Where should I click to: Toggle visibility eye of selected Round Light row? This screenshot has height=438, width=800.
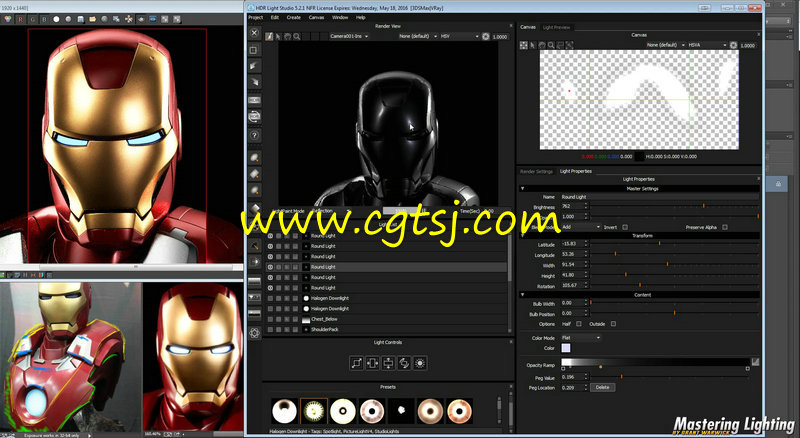point(270,267)
